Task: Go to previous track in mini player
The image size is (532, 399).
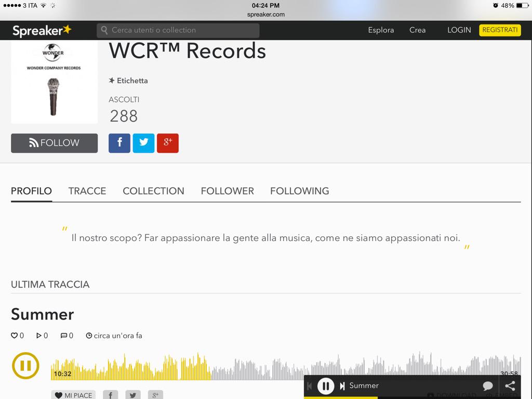Action: tap(310, 386)
